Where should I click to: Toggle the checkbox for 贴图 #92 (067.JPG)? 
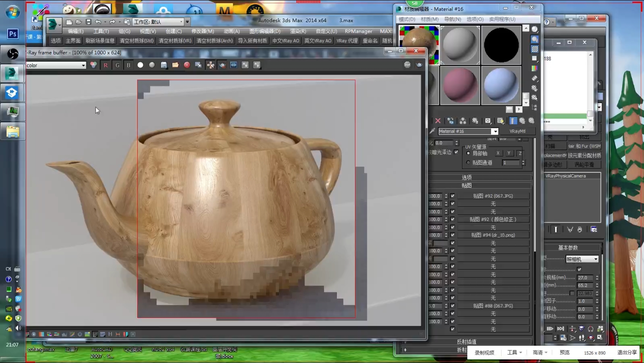[x=452, y=196]
